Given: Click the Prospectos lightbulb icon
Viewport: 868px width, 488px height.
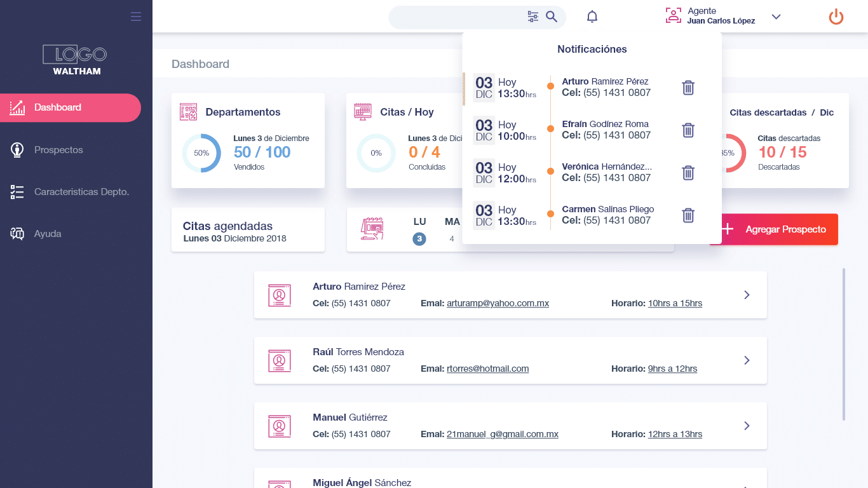Looking at the screenshot, I should pos(17,150).
